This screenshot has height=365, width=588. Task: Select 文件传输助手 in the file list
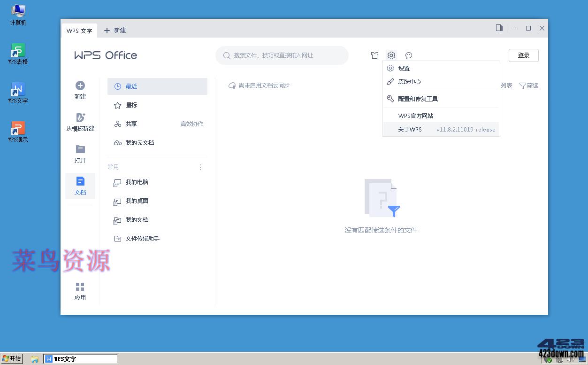click(x=142, y=238)
